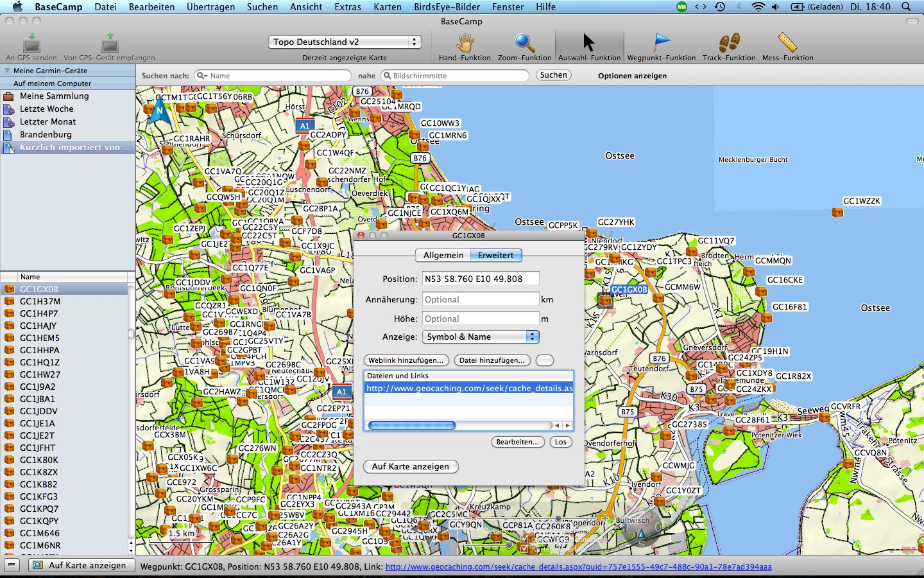Click the Time Machine icon in menu bar
This screenshot has width=924, height=578.
point(720,7)
